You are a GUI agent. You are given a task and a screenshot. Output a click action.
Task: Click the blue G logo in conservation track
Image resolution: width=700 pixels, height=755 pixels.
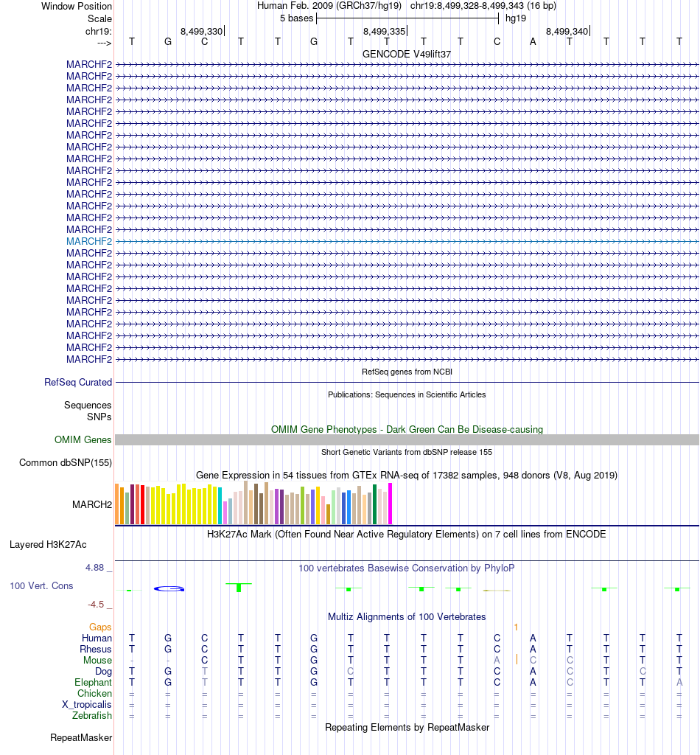pos(169,588)
